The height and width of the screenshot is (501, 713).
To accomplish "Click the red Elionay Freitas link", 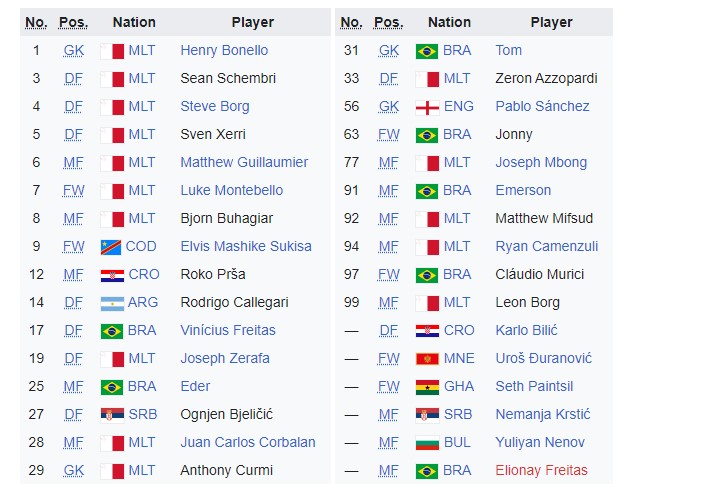I will (542, 470).
